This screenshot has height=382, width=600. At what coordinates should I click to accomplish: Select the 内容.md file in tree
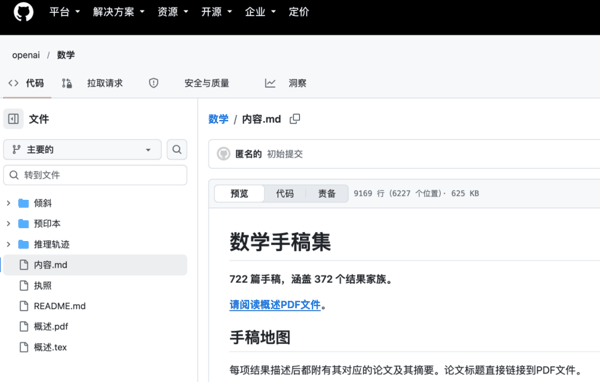[x=95, y=265]
